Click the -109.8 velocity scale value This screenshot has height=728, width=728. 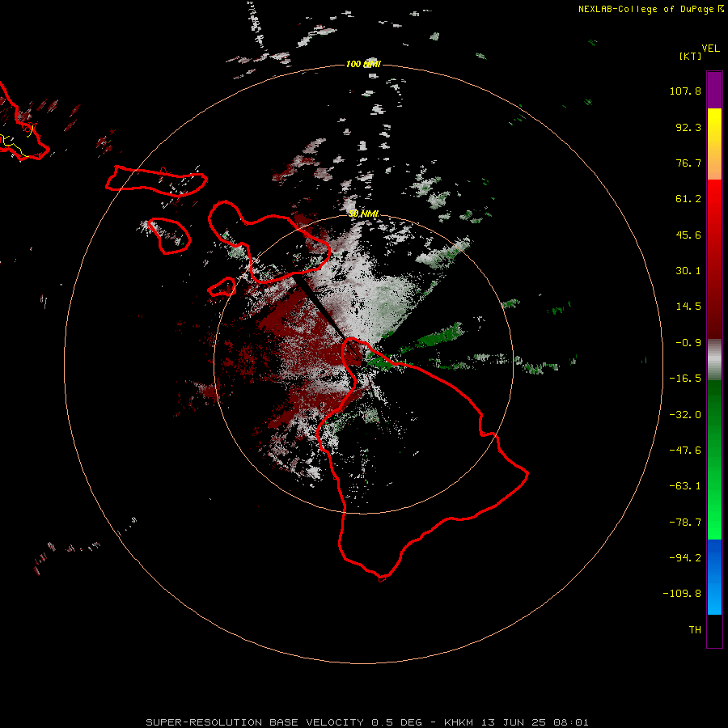click(683, 594)
